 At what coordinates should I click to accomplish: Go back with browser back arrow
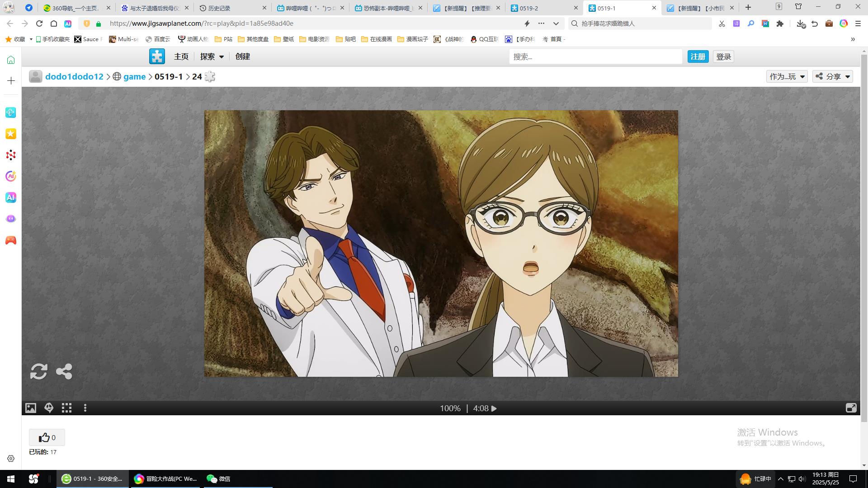pyautogui.click(x=10, y=23)
